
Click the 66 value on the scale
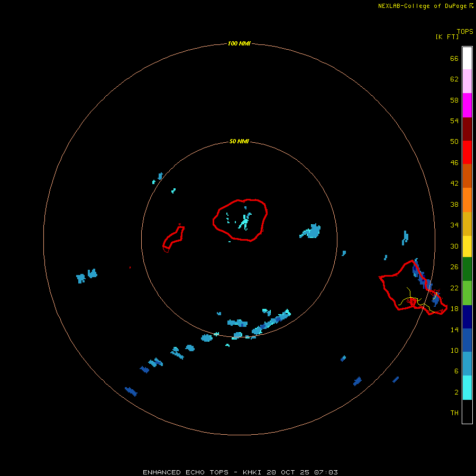(x=454, y=59)
